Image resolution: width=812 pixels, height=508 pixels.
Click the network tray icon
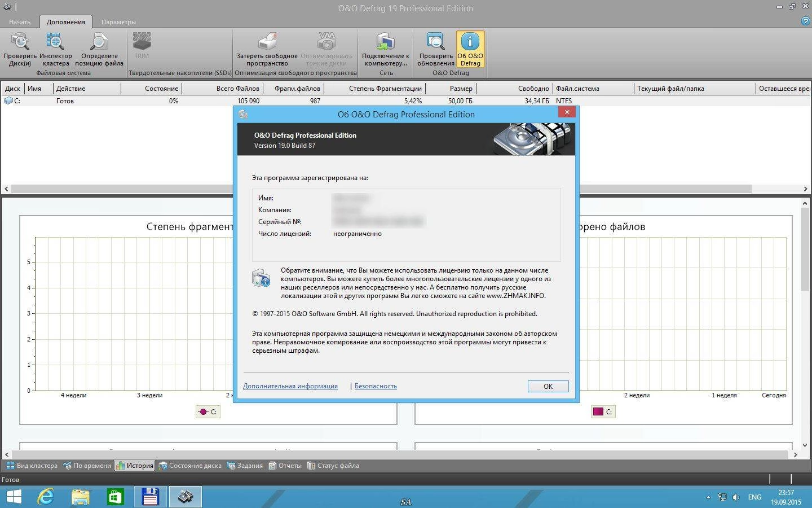coord(722,497)
